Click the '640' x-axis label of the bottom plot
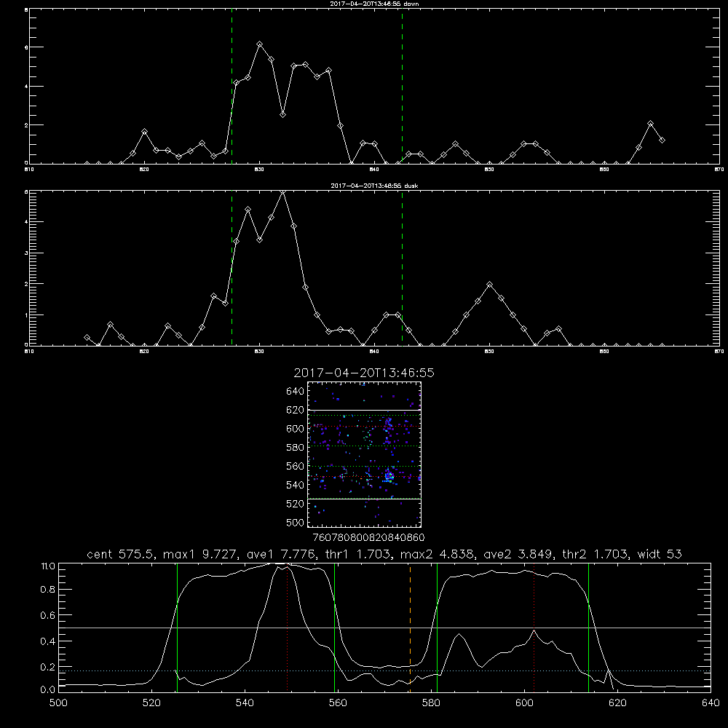The width and height of the screenshot is (728, 728). coord(711,703)
